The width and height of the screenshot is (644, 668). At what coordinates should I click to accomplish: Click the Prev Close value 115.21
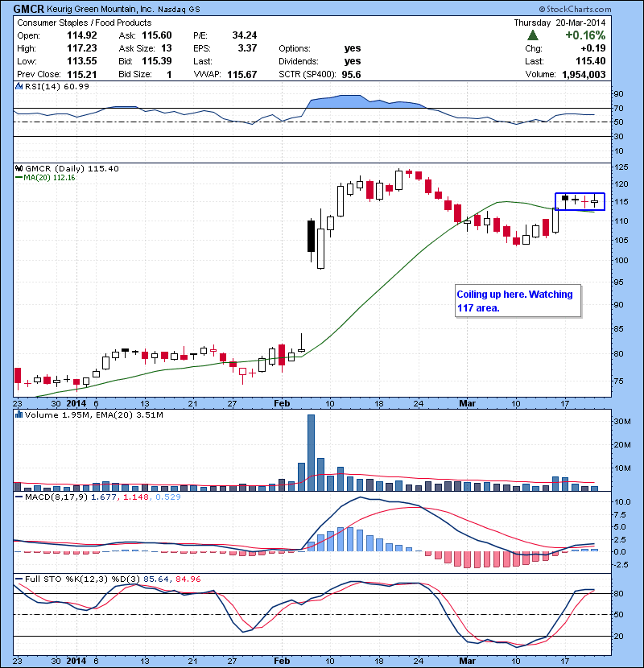click(x=82, y=74)
